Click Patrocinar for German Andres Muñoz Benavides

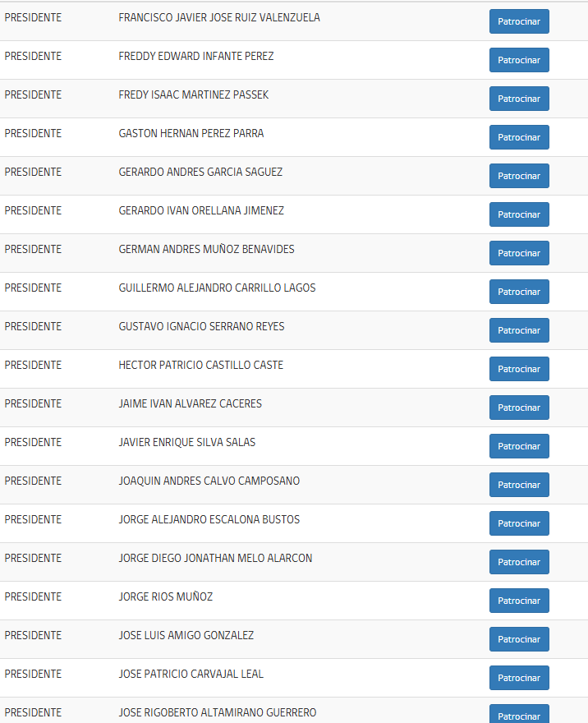click(519, 253)
